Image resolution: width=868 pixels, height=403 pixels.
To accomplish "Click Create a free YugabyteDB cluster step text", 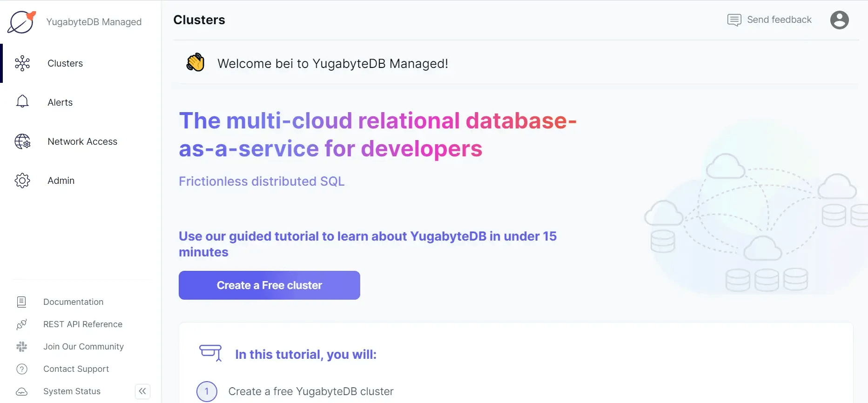I will pos(311,391).
